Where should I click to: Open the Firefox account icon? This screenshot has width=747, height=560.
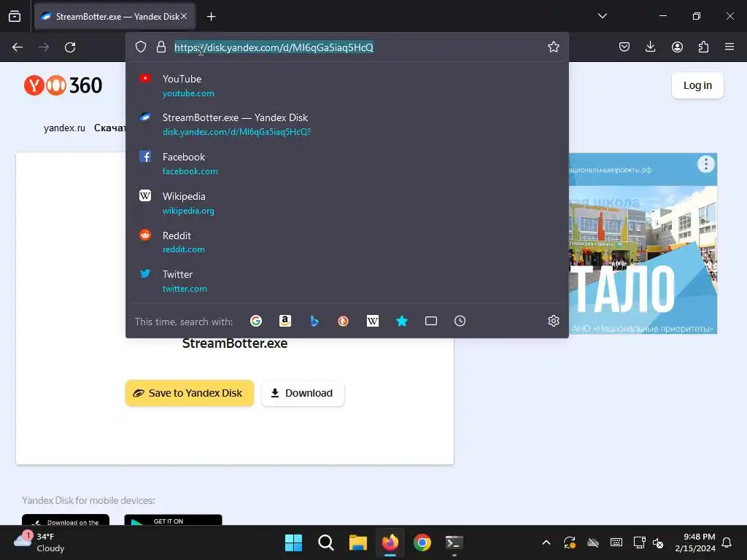pyautogui.click(x=677, y=47)
